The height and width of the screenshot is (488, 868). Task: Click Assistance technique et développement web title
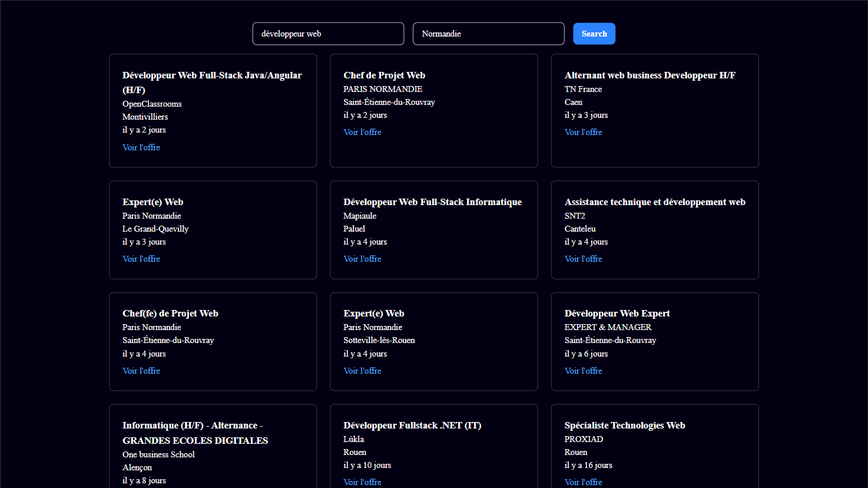[655, 202]
